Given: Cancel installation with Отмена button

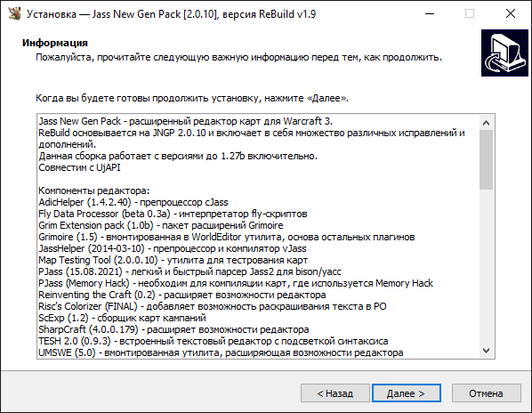Looking at the screenshot, I should point(487,393).
